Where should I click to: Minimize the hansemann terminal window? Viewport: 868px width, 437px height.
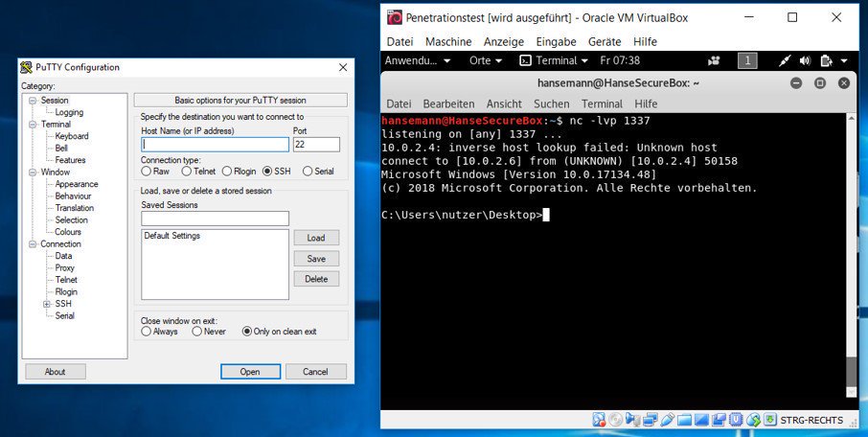[796, 83]
